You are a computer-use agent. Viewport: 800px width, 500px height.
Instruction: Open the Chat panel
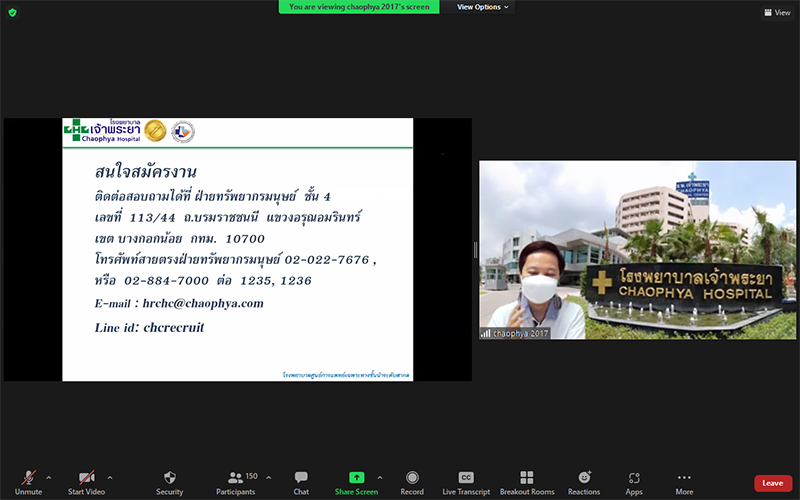point(301,483)
